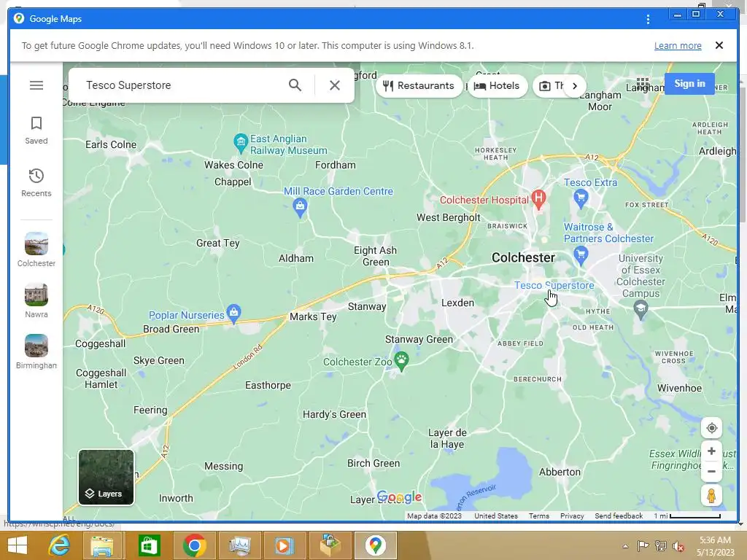Open the Google Maps taskbar icon
Viewport: 747px width, 560px height.
click(x=376, y=545)
